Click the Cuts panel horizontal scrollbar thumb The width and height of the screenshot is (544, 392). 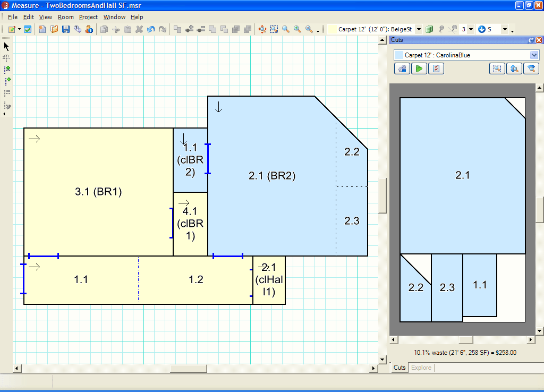[466, 339]
